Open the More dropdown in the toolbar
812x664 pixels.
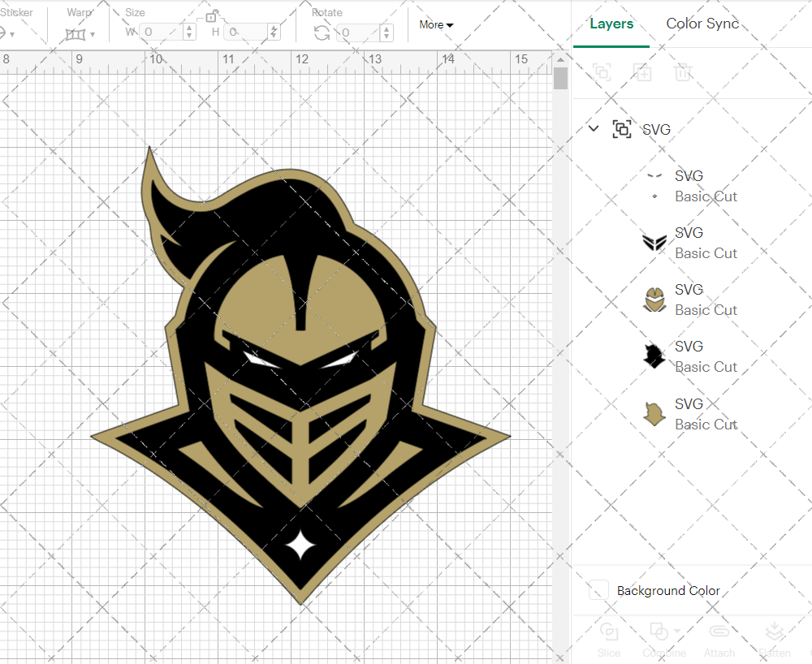click(436, 25)
